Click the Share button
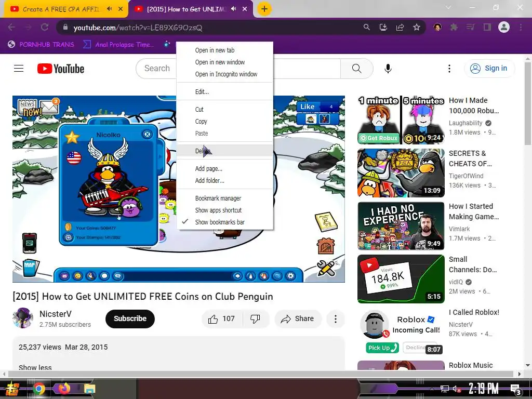 pyautogui.click(x=298, y=319)
